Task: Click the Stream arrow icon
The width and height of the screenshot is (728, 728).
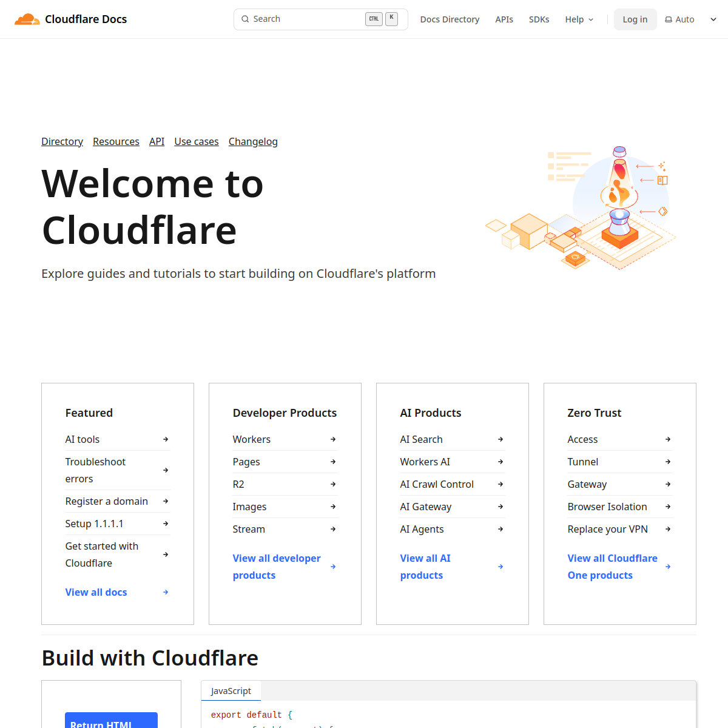Action: [x=332, y=528]
